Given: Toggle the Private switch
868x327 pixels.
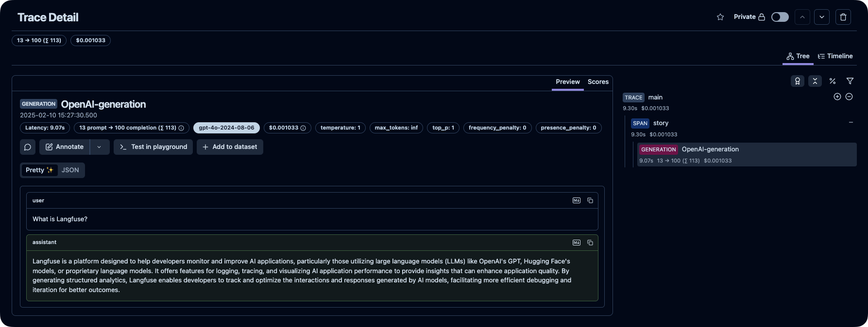Looking at the screenshot, I should pyautogui.click(x=780, y=17).
